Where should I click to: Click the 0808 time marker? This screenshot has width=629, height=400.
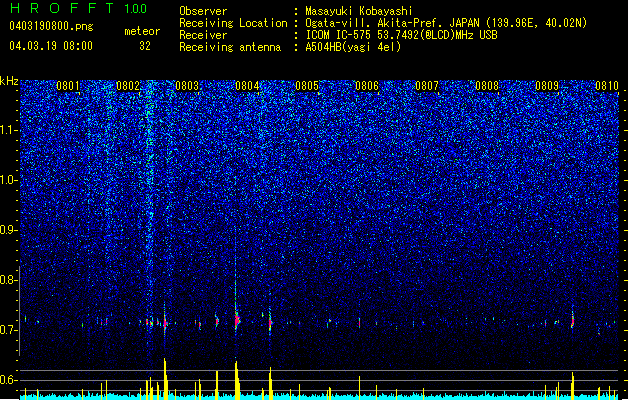487,86
